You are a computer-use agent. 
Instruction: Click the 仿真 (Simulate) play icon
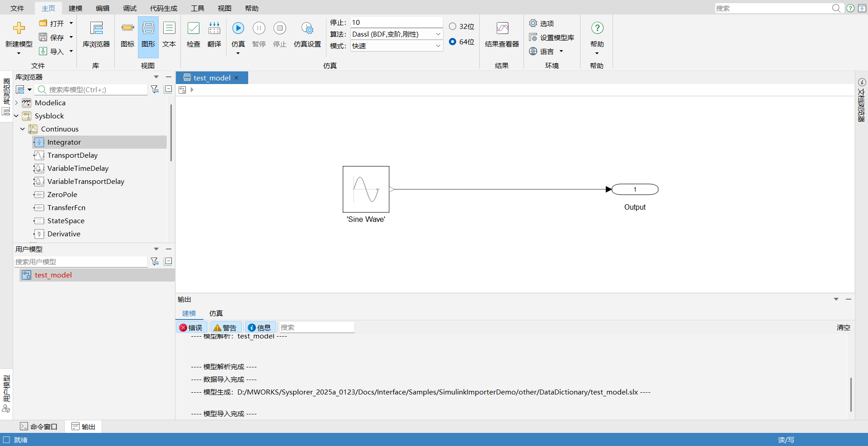pyautogui.click(x=238, y=28)
